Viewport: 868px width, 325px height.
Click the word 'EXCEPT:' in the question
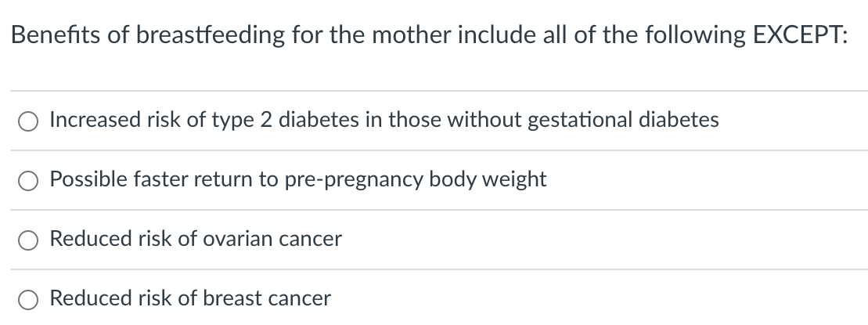[800, 35]
